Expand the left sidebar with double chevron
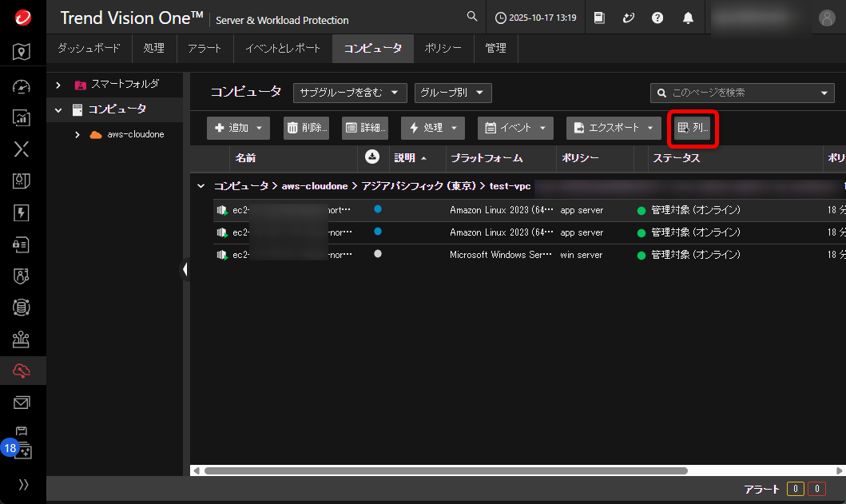 point(23,484)
